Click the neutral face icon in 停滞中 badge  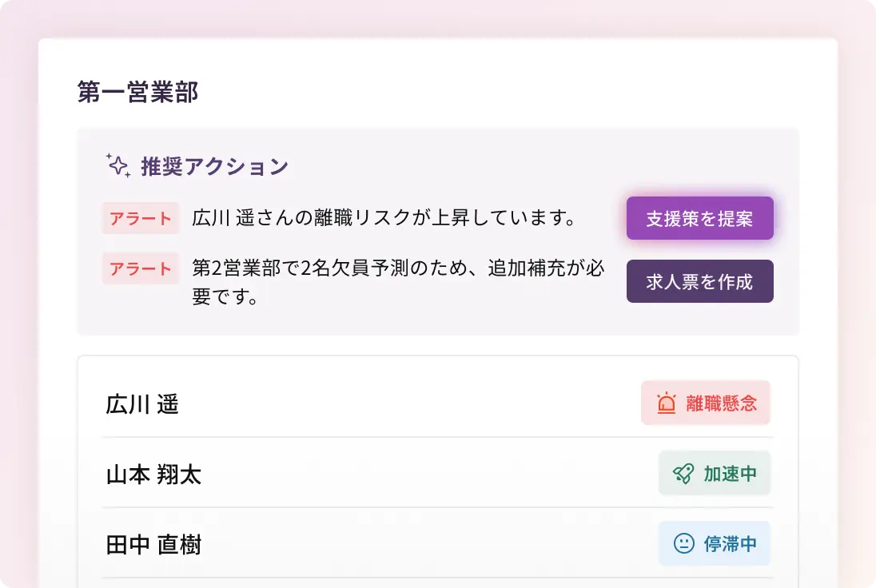[x=684, y=544]
